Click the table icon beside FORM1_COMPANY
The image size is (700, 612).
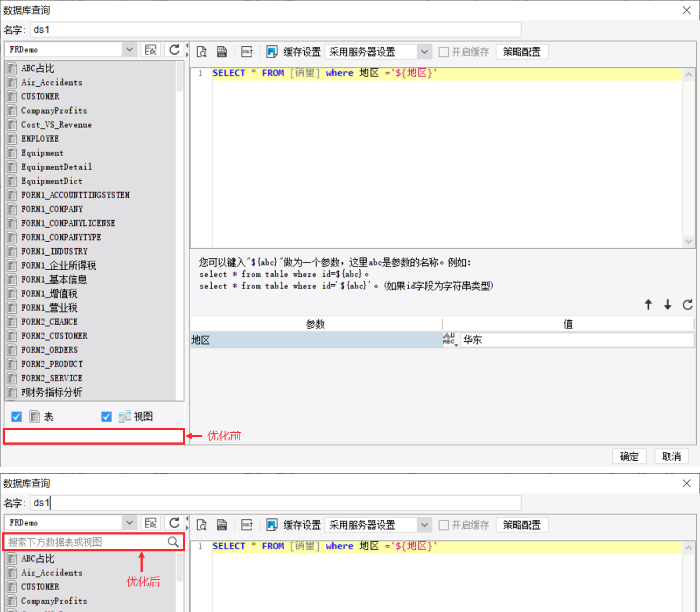(x=12, y=209)
